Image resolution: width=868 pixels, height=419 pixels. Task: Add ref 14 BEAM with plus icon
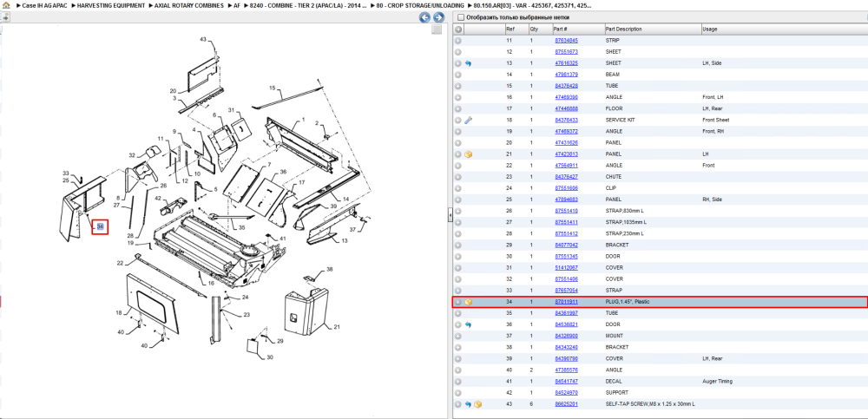click(x=458, y=75)
